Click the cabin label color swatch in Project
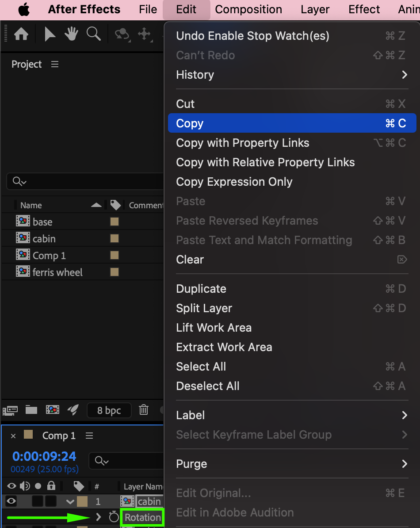Viewport: 420px width, 528px height. [x=115, y=238]
